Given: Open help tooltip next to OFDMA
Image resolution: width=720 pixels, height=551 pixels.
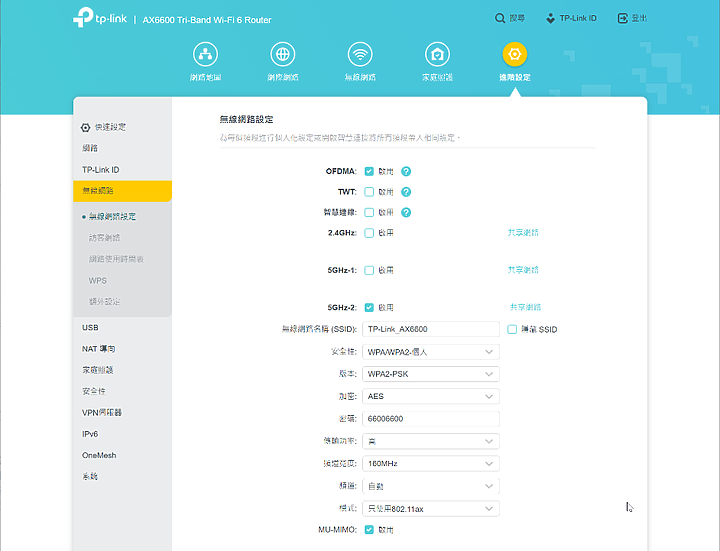Looking at the screenshot, I should [x=406, y=171].
